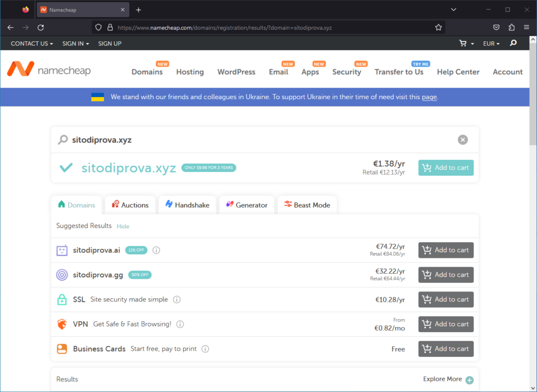
Task: Open the Email menu
Action: 278,72
